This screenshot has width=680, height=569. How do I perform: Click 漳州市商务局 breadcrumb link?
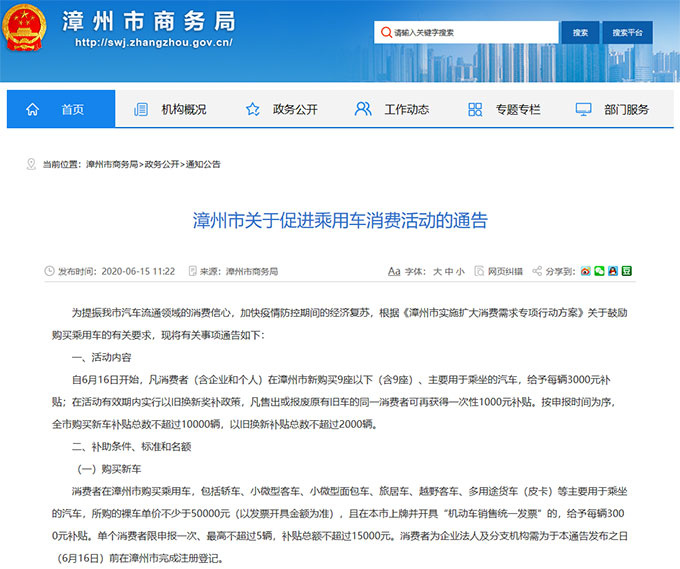point(112,164)
